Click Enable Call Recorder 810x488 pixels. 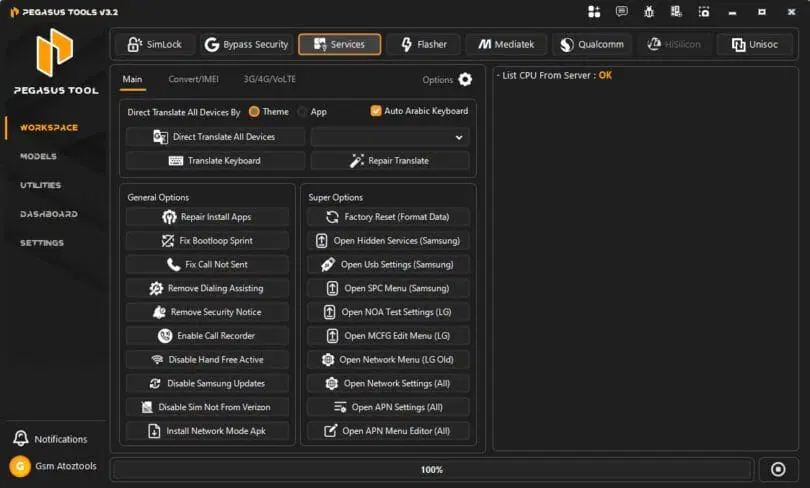coord(207,336)
